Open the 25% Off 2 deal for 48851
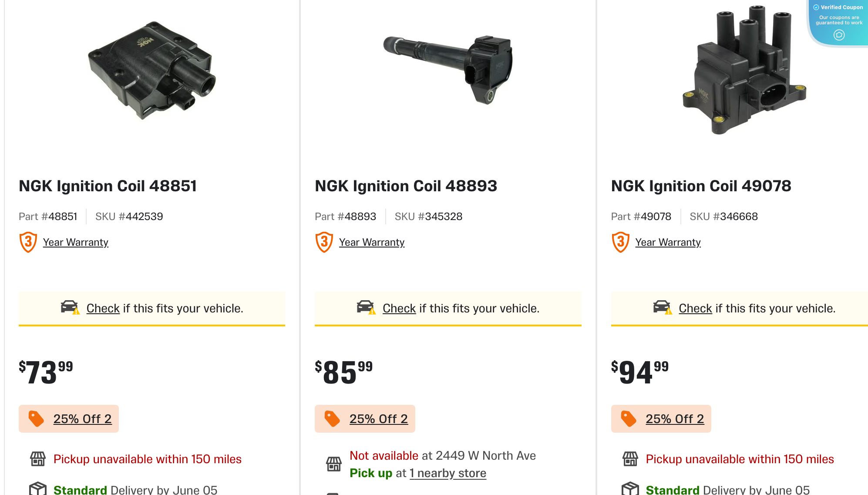 tap(82, 419)
